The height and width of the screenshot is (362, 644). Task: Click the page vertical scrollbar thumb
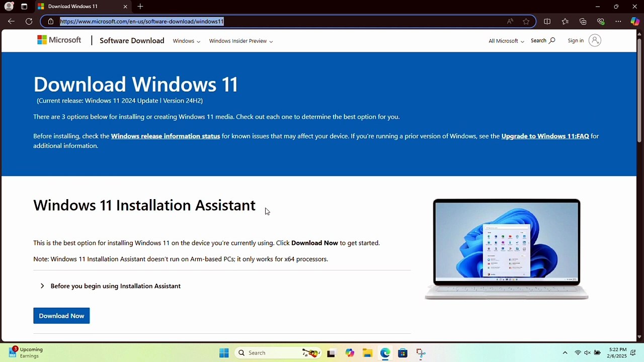[x=639, y=89]
